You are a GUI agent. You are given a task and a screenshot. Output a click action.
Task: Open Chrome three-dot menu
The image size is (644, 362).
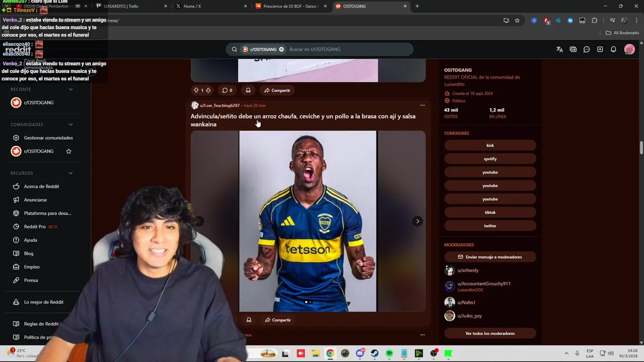point(635,21)
